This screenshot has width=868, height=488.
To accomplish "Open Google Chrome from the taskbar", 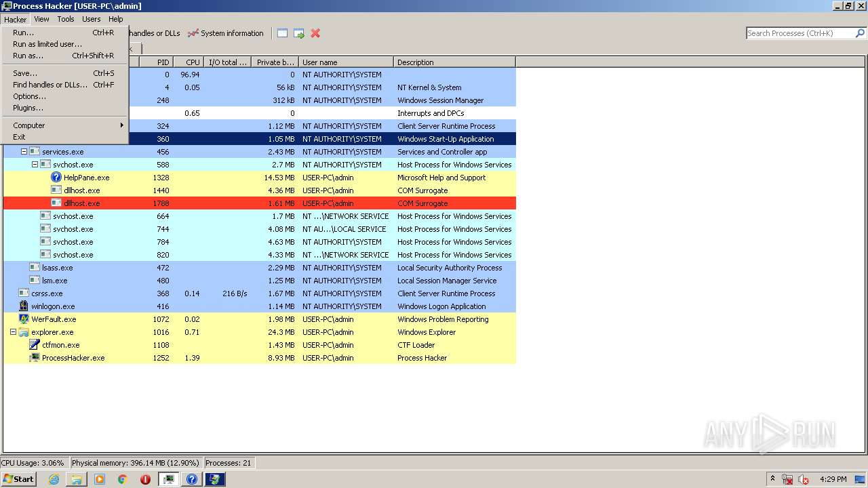I will point(123,479).
